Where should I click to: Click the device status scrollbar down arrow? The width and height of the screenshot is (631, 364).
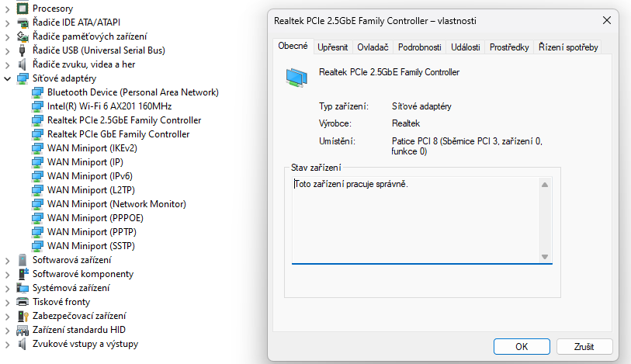coord(545,257)
